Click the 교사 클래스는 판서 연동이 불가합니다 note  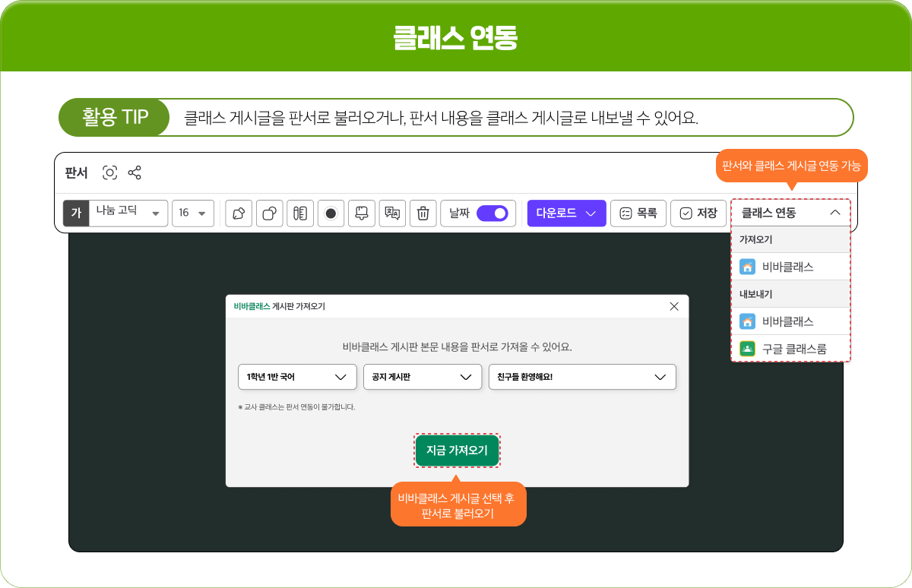click(296, 407)
